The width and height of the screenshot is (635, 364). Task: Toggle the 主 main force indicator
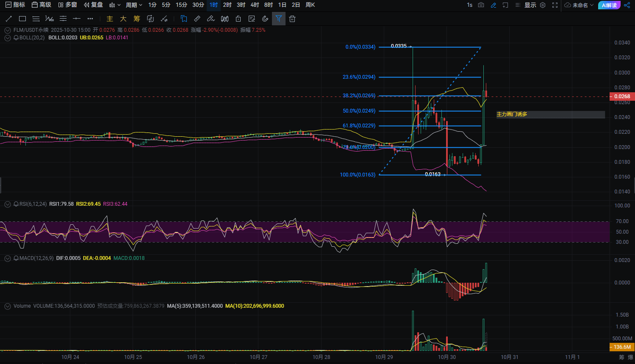[x=110, y=19]
